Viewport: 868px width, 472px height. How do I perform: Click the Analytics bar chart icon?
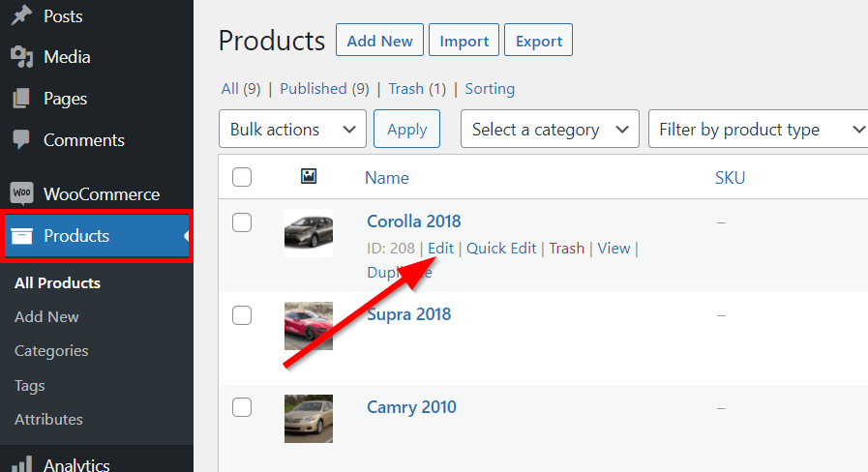[21, 465]
